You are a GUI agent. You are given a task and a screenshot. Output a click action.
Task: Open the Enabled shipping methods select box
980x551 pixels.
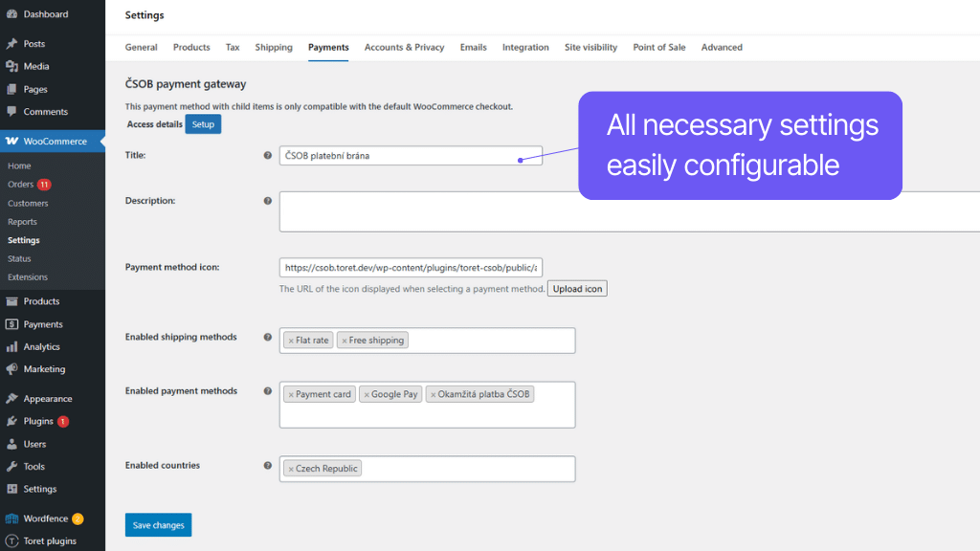428,341
